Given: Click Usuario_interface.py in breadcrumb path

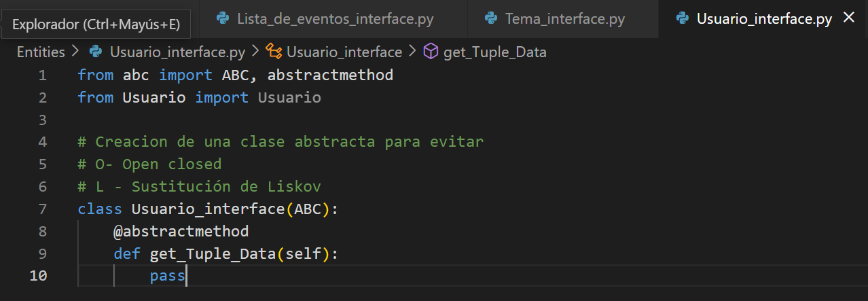Looking at the screenshot, I should (x=179, y=52).
